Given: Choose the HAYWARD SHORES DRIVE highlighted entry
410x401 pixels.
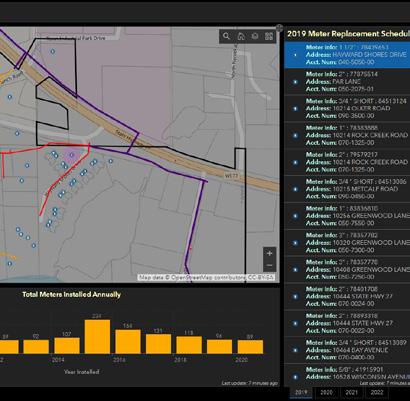Looking at the screenshot, I should pos(347,55).
